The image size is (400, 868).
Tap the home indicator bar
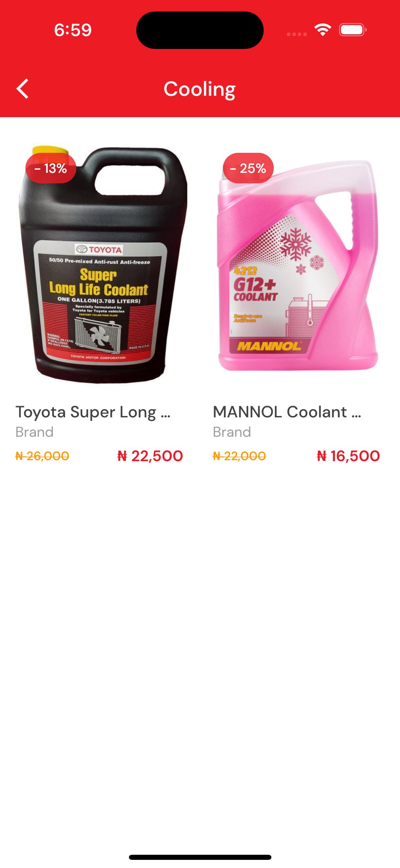pos(200,857)
